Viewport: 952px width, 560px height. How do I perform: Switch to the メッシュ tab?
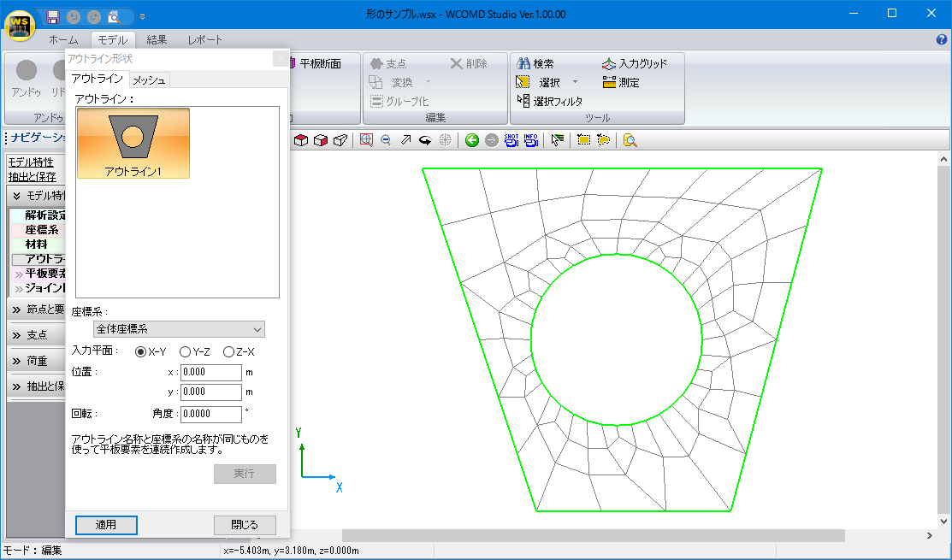click(x=149, y=80)
